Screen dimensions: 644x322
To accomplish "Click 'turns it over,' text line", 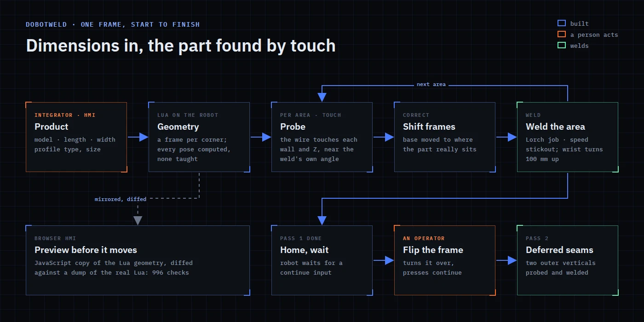I will [429, 263].
